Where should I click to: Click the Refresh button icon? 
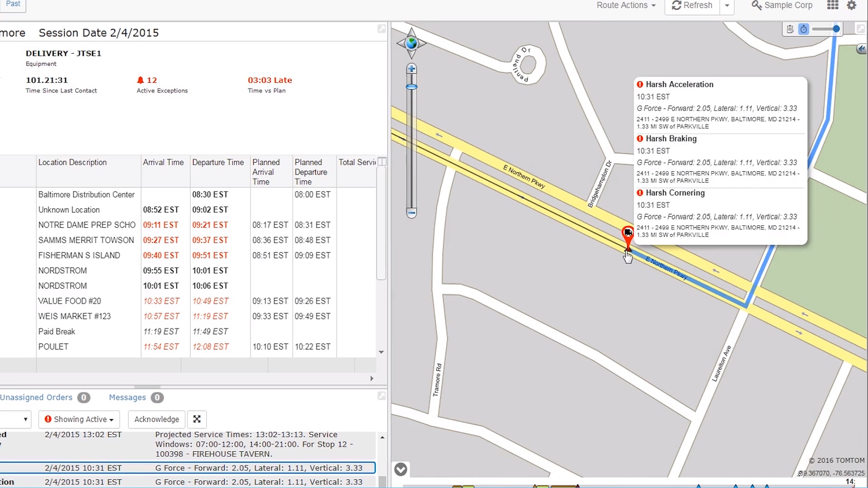point(677,6)
